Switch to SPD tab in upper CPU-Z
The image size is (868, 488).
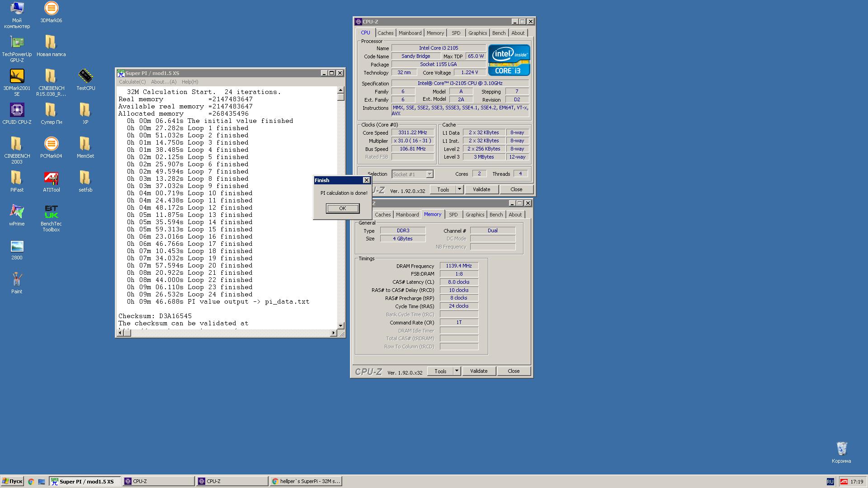coord(456,33)
